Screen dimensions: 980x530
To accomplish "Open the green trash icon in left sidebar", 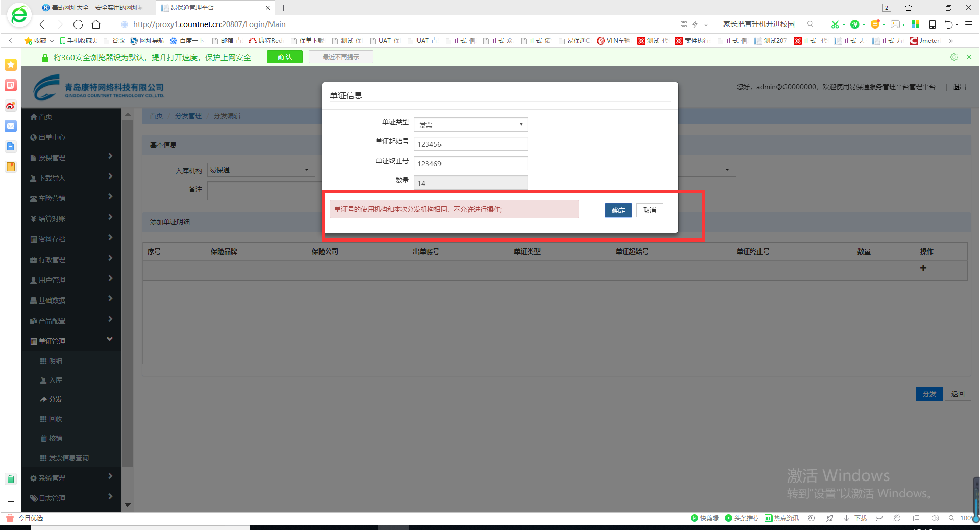I will [x=11, y=479].
